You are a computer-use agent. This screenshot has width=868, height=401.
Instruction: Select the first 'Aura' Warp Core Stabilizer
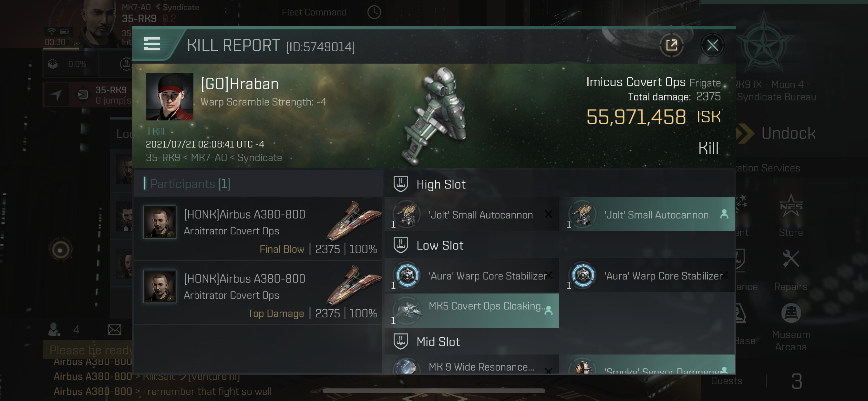(x=471, y=276)
